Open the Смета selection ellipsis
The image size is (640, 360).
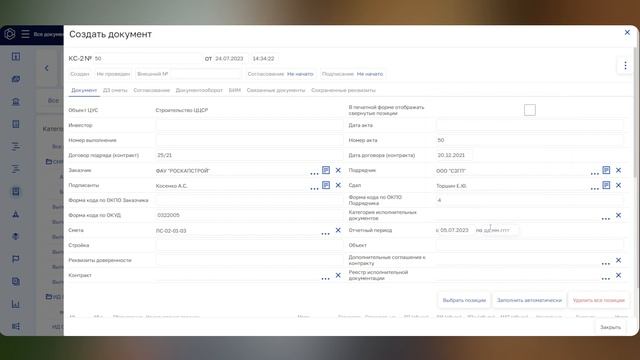pos(325,233)
